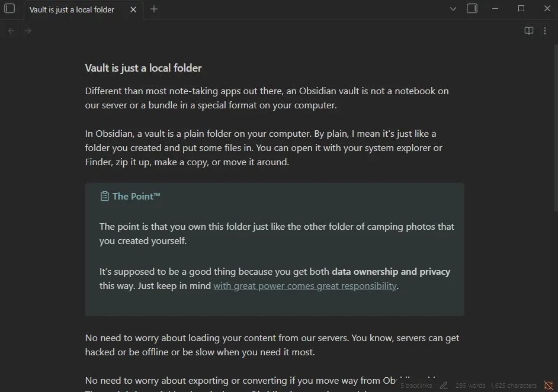Click the editing pencil icon in status bar

[443, 385]
